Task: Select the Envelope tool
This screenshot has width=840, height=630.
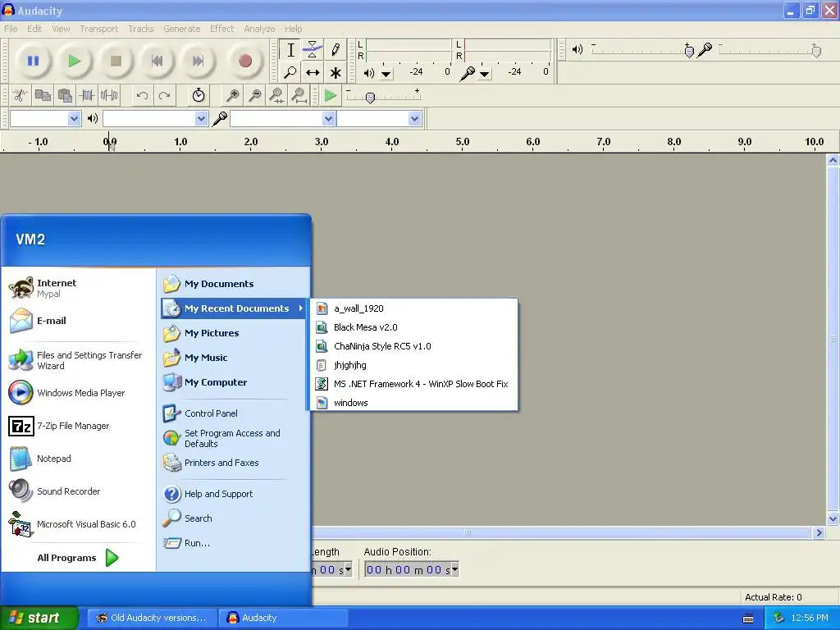Action: pos(313,50)
